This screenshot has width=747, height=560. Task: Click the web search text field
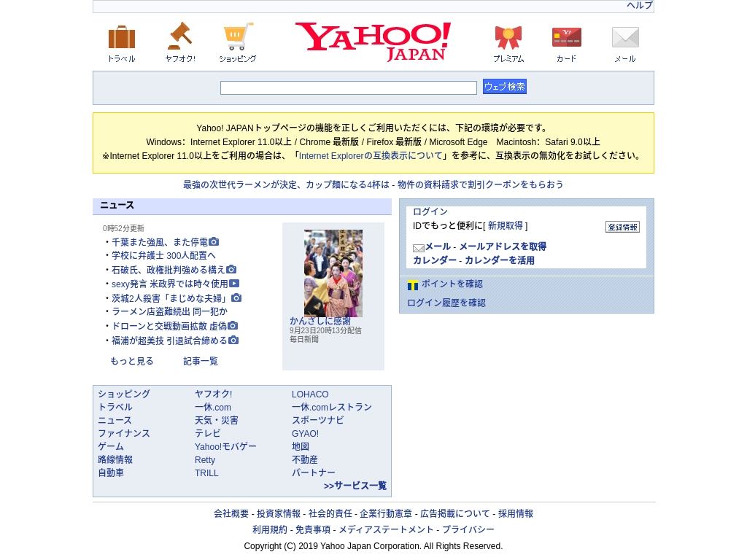tap(348, 87)
